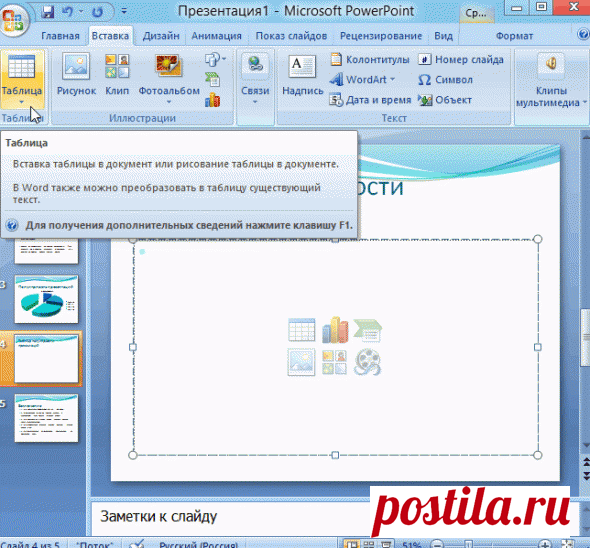Image resolution: width=590 pixels, height=548 pixels.
Task: Open the Анимация tab
Action: pos(216,36)
